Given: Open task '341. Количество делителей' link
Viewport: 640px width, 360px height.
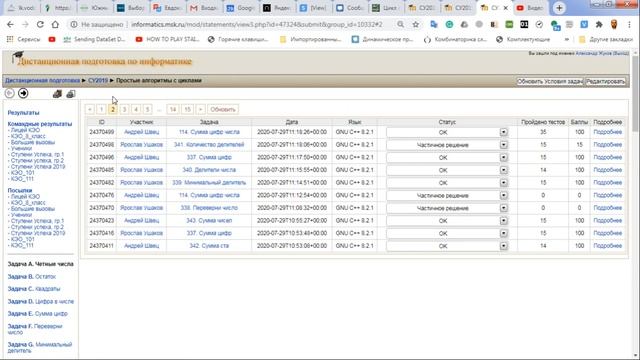Looking at the screenshot, I should tap(209, 145).
